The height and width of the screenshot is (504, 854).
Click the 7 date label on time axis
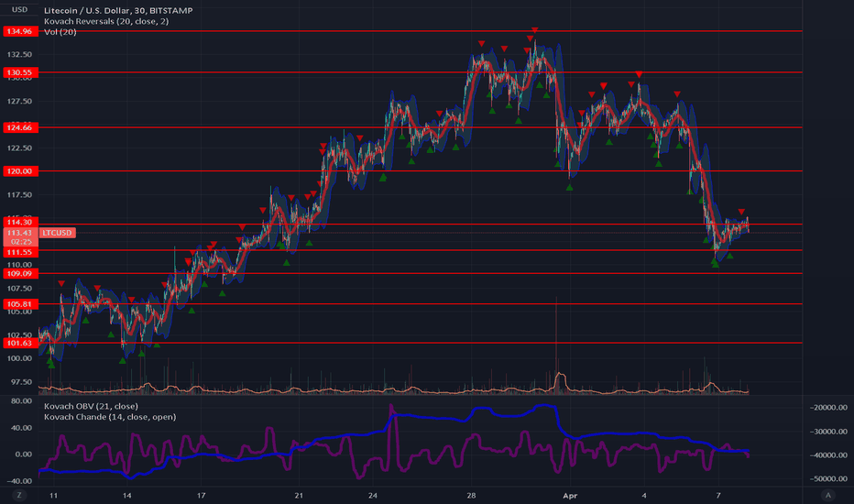718,495
